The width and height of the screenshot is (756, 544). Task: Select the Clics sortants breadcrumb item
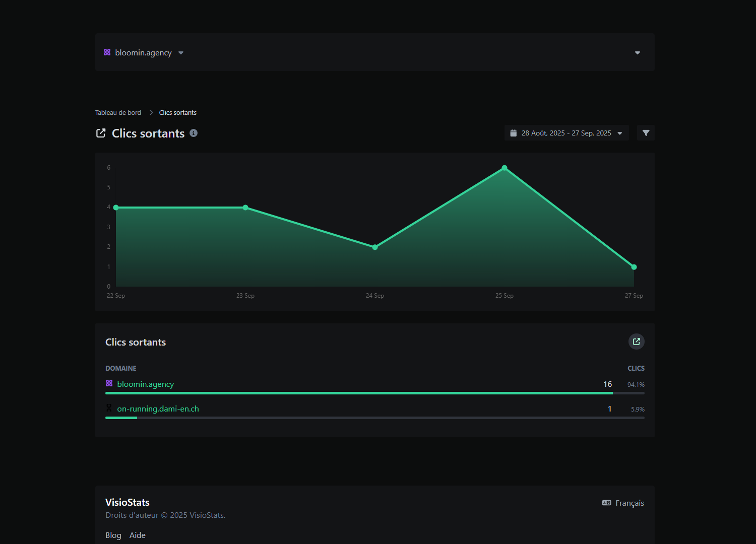tap(178, 112)
